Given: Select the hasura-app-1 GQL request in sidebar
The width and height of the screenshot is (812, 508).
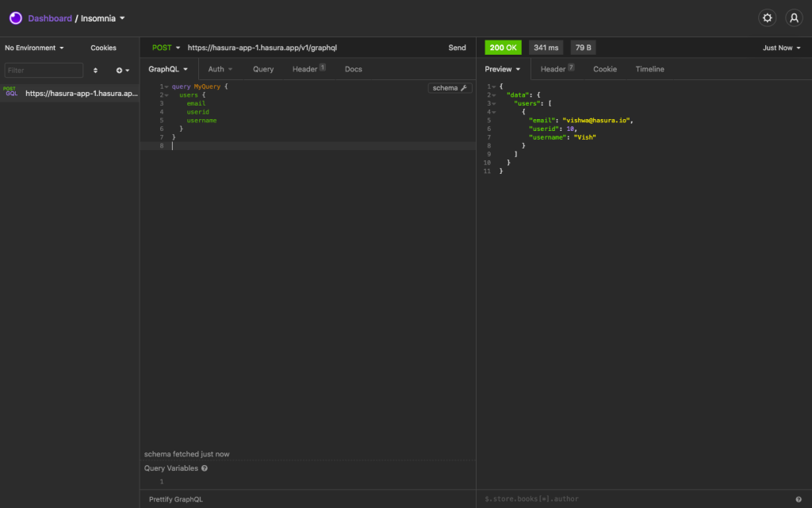Looking at the screenshot, I should tap(70, 94).
